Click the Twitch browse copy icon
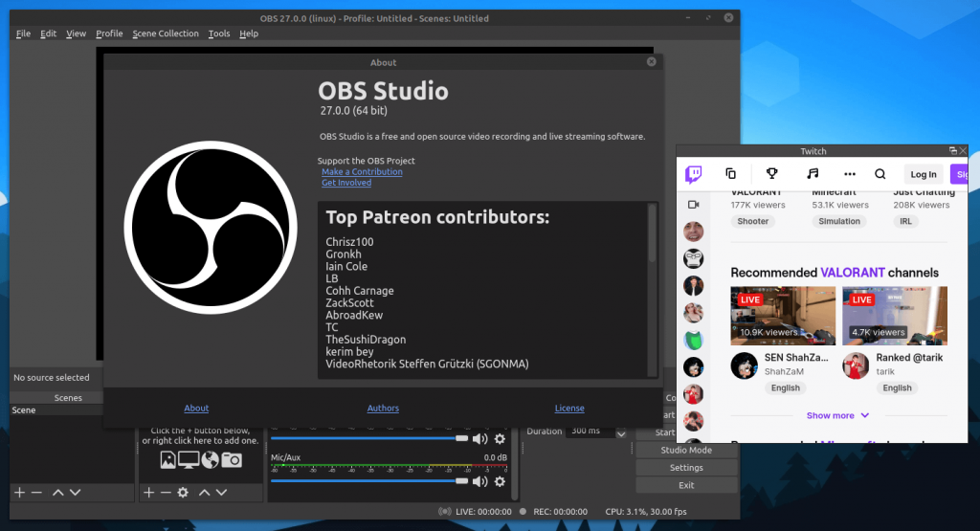 pyautogui.click(x=731, y=174)
